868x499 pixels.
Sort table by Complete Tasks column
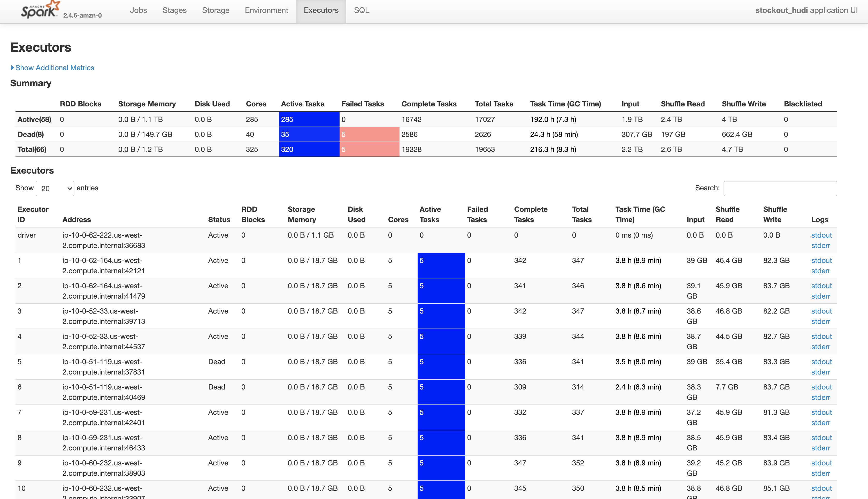coord(530,214)
